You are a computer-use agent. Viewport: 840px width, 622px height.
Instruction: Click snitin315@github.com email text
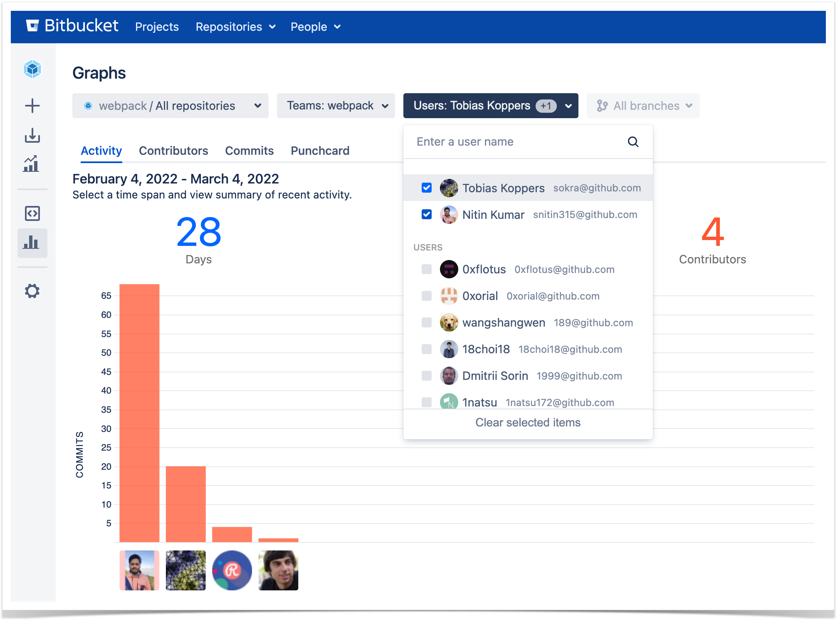coord(585,215)
